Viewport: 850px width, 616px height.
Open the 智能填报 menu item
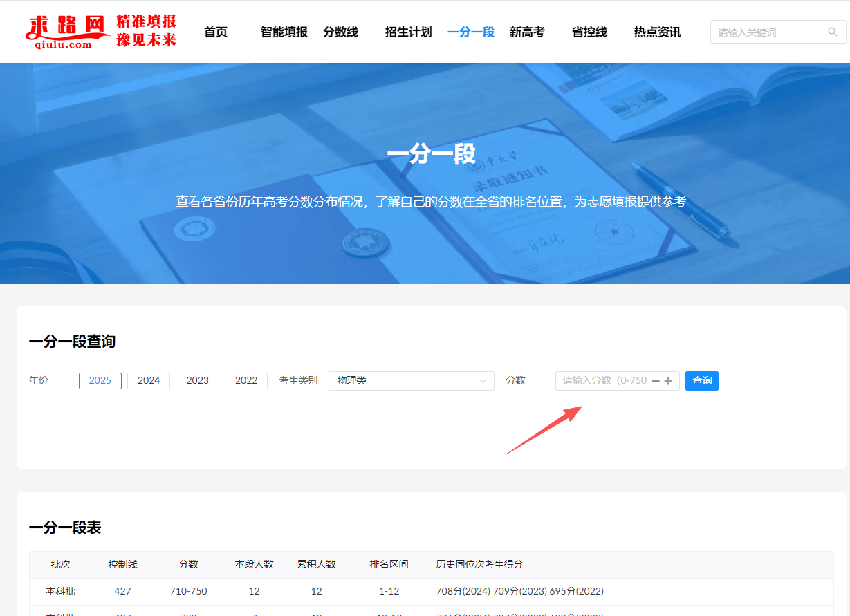pos(284,31)
